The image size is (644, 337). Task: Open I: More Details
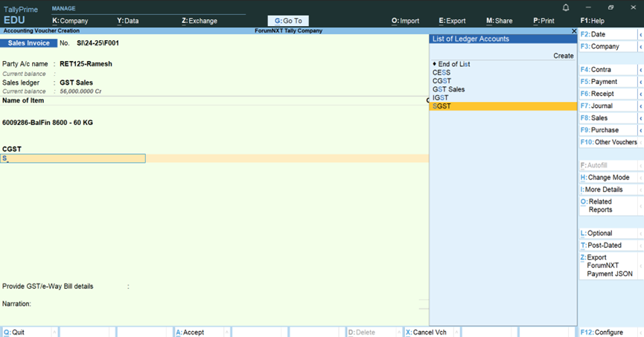coord(608,190)
